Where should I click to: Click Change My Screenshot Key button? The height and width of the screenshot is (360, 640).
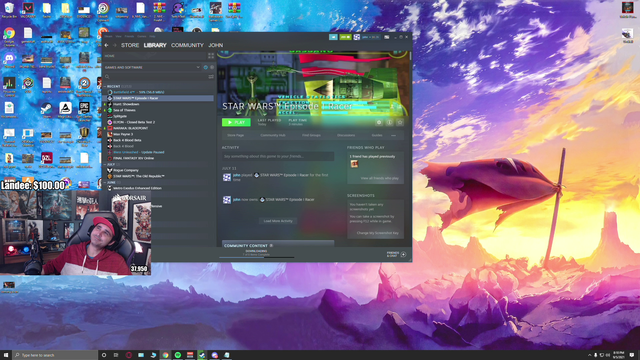click(x=378, y=233)
